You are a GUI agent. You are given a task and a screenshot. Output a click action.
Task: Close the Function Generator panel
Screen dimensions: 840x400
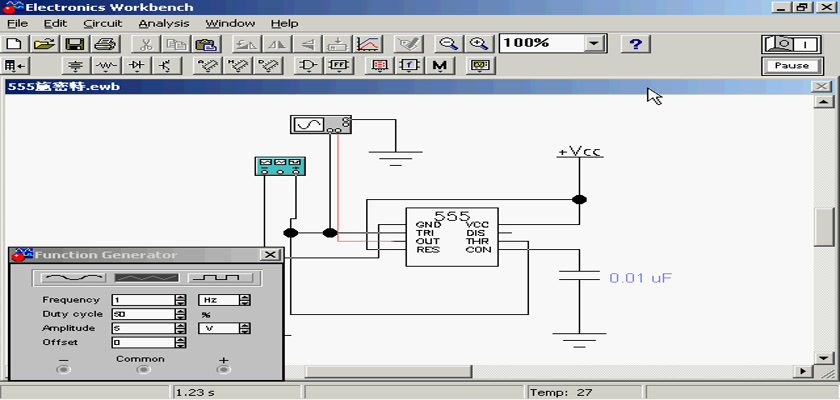[271, 255]
